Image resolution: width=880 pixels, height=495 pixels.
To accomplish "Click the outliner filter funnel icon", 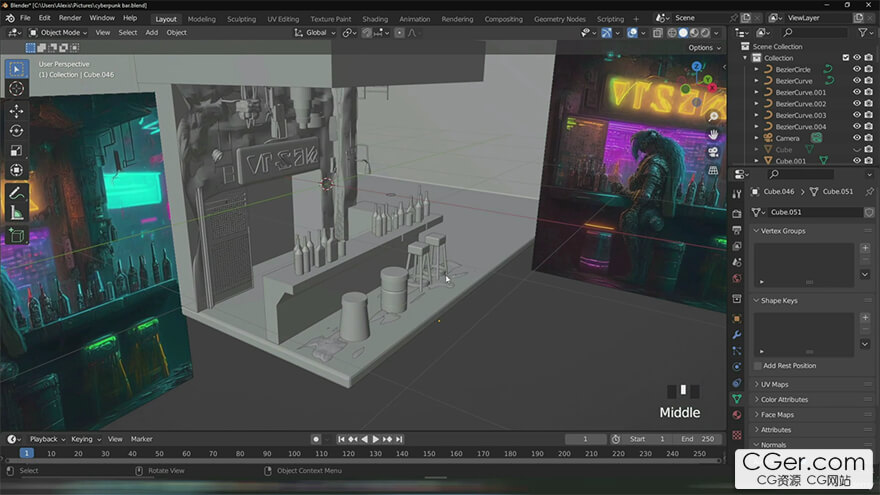I will pyautogui.click(x=863, y=33).
